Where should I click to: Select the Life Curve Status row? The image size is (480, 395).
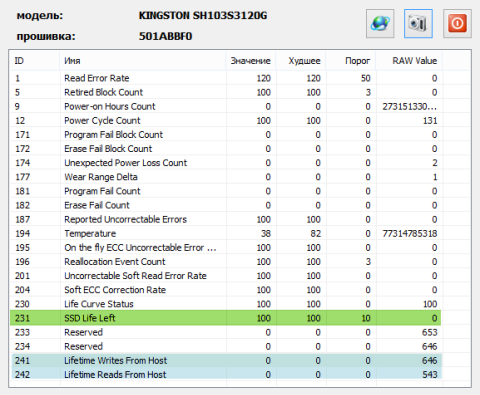(x=226, y=304)
